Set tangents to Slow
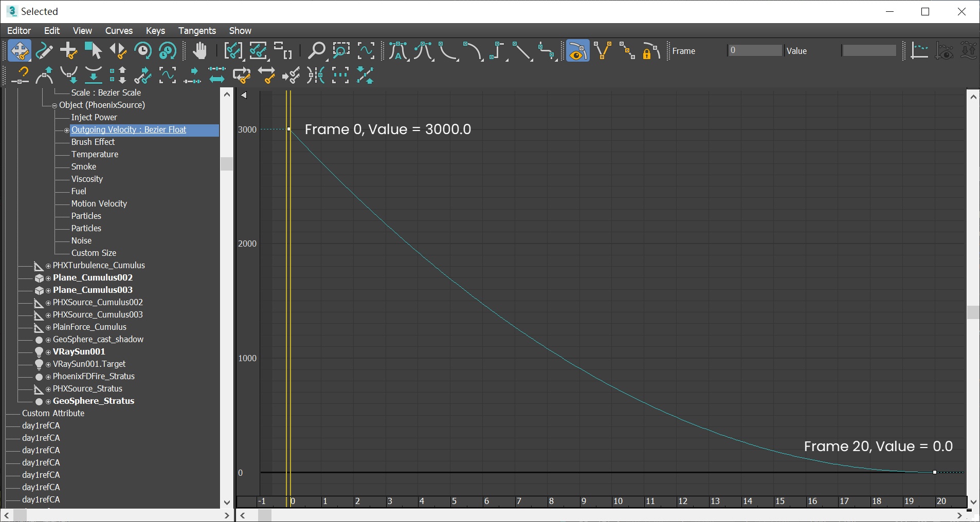This screenshot has height=522, width=980. point(473,51)
